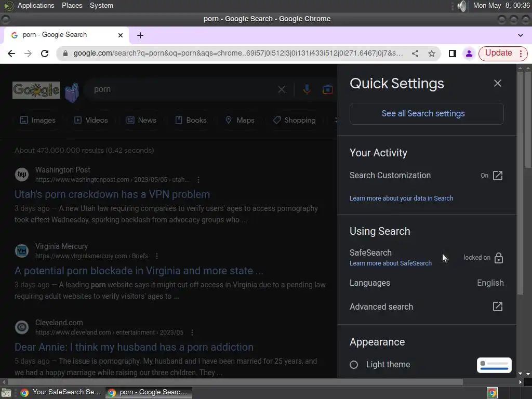Image resolution: width=532 pixels, height=399 pixels.
Task: Open Search Customization external link icon
Action: tap(498, 176)
